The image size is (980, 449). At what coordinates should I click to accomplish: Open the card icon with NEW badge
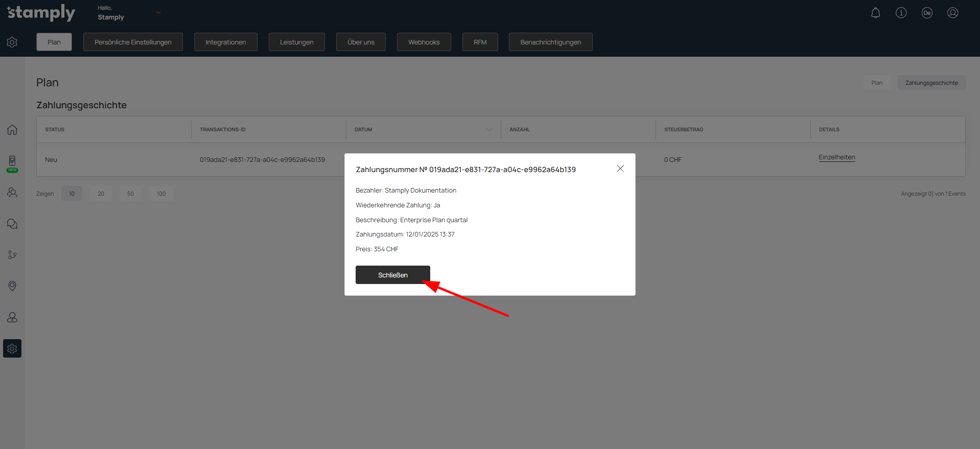pos(12,162)
